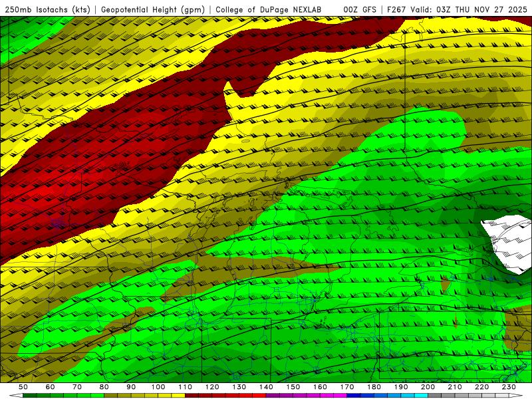Click the 120 label on the color scale

pyautogui.click(x=212, y=387)
